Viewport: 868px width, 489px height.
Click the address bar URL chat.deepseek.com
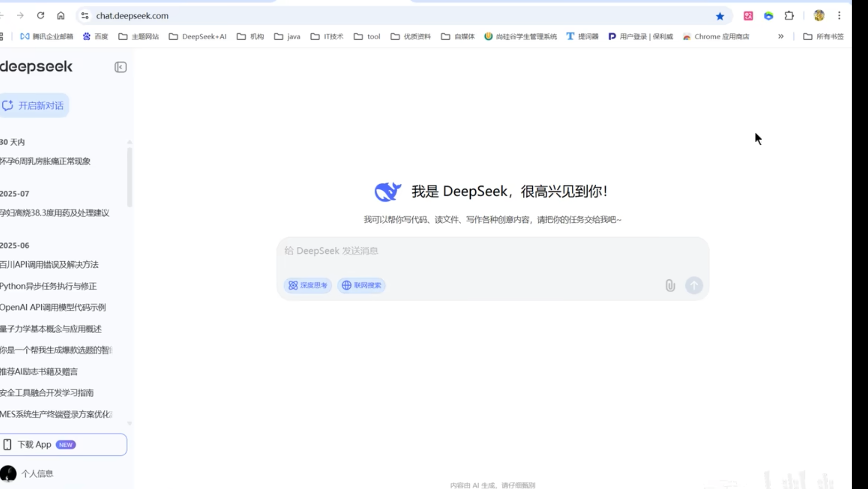[x=132, y=16]
